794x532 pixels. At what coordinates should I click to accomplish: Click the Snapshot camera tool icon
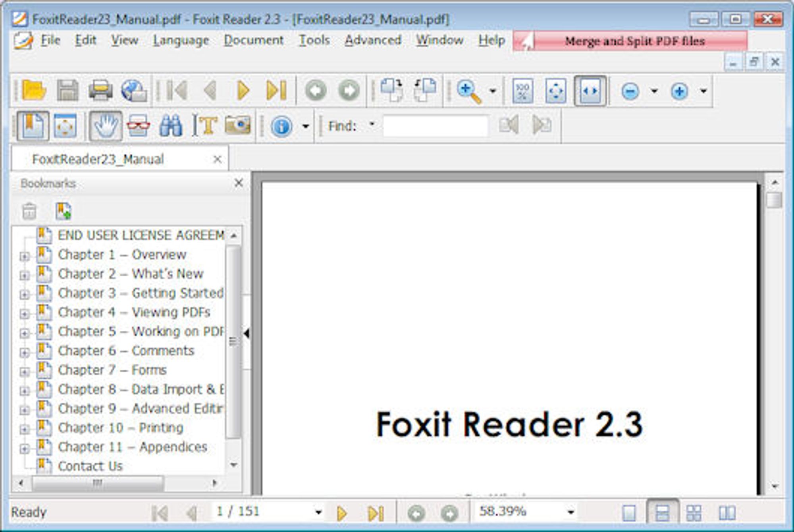point(237,125)
